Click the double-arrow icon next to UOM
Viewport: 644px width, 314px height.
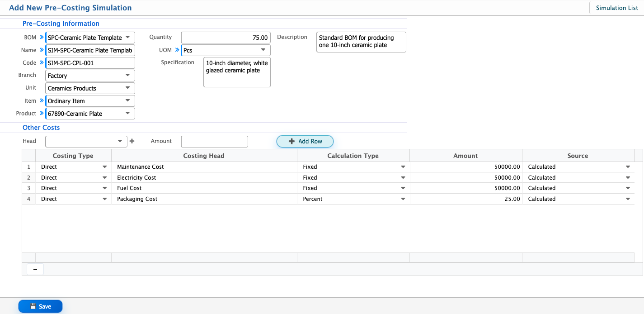(x=177, y=50)
